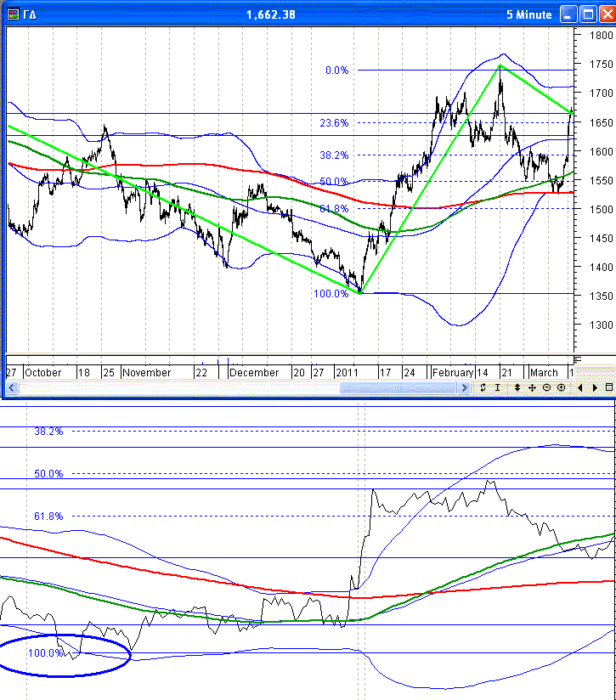616x700 pixels.
Task: Click the December label on time axis
Action: click(254, 372)
